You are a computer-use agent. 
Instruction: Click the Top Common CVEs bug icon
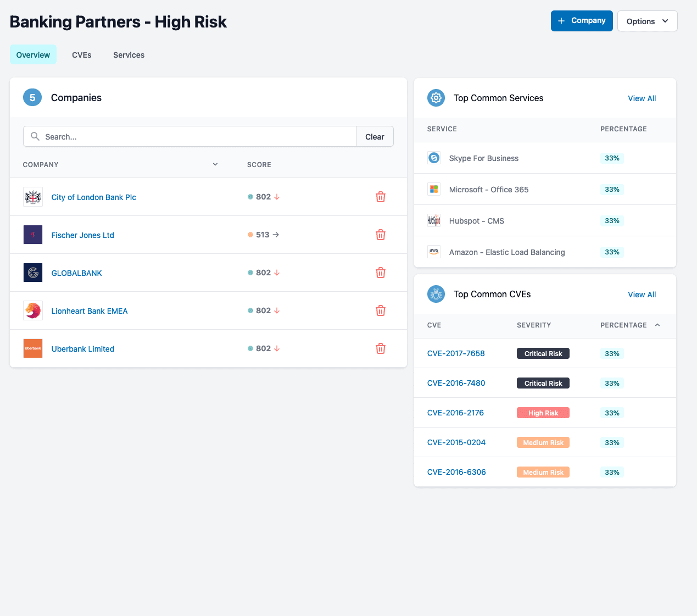[436, 294]
